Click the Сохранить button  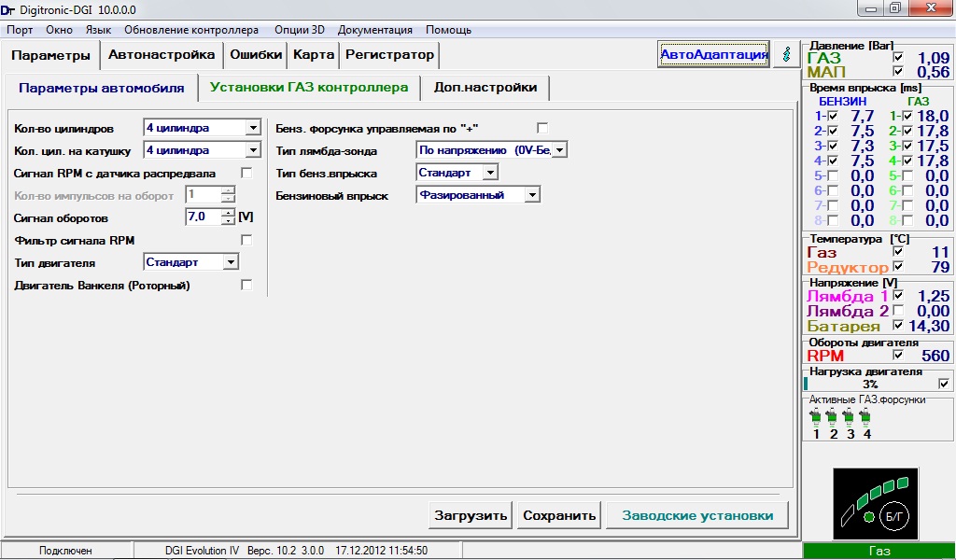[559, 515]
